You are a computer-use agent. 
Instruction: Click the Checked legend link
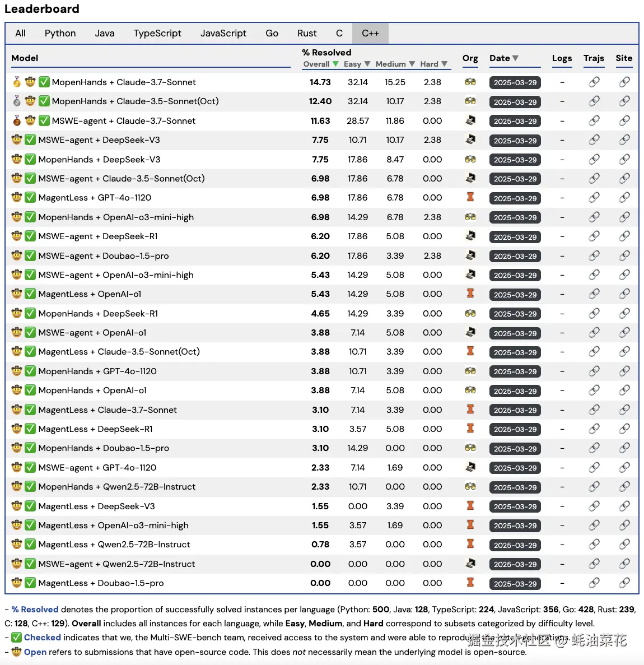43,638
